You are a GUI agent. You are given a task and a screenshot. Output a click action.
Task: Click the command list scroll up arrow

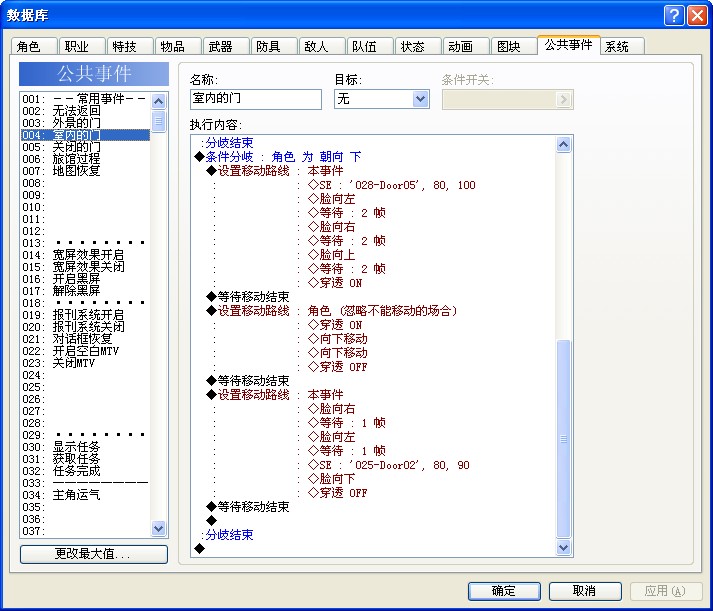coord(563,145)
